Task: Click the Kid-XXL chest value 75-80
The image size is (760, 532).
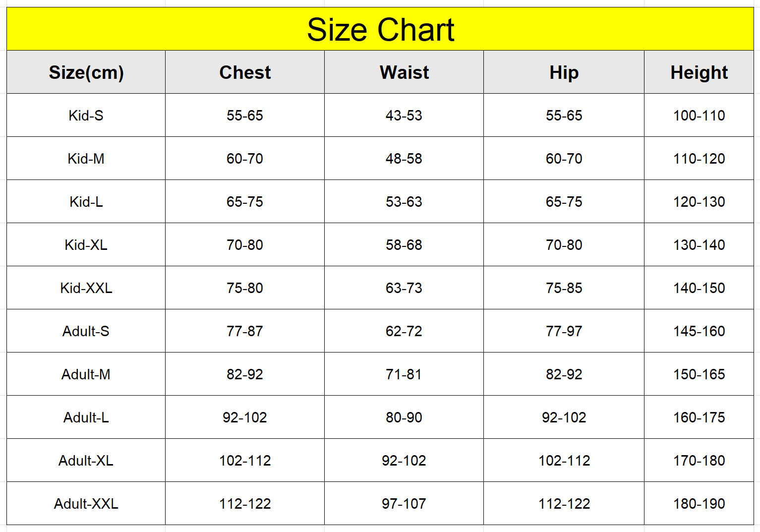Action: click(245, 288)
